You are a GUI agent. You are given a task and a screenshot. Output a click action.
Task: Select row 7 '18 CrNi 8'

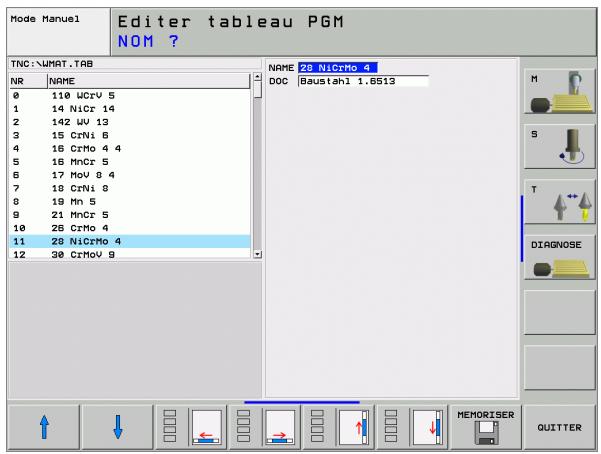130,188
